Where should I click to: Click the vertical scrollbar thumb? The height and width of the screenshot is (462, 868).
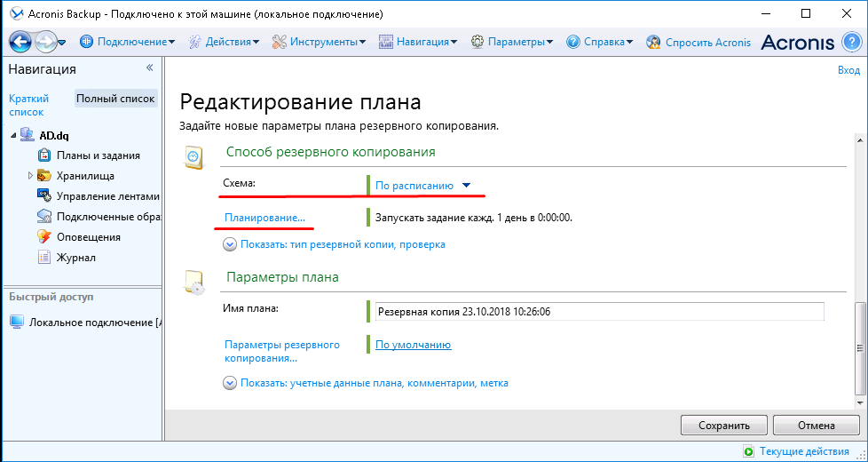(860, 348)
